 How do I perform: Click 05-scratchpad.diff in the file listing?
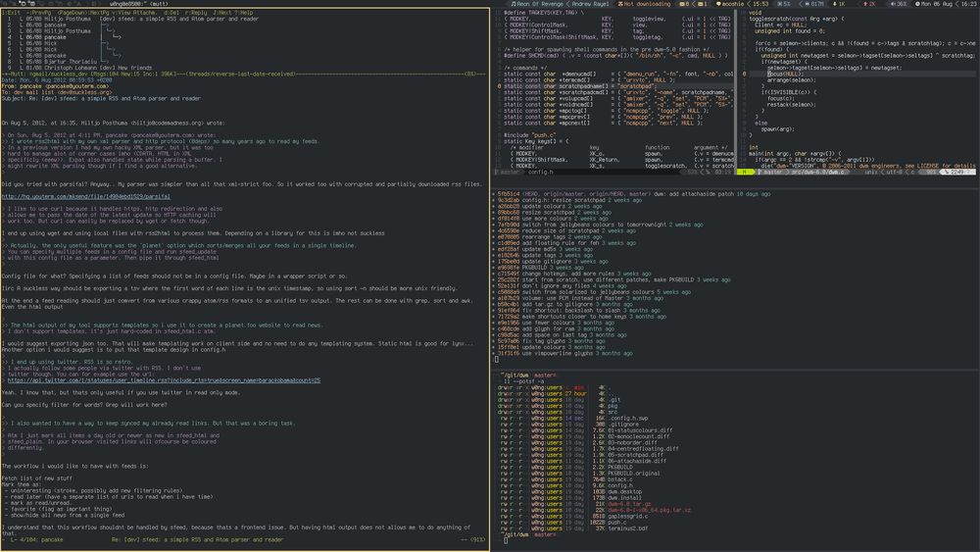click(636, 455)
